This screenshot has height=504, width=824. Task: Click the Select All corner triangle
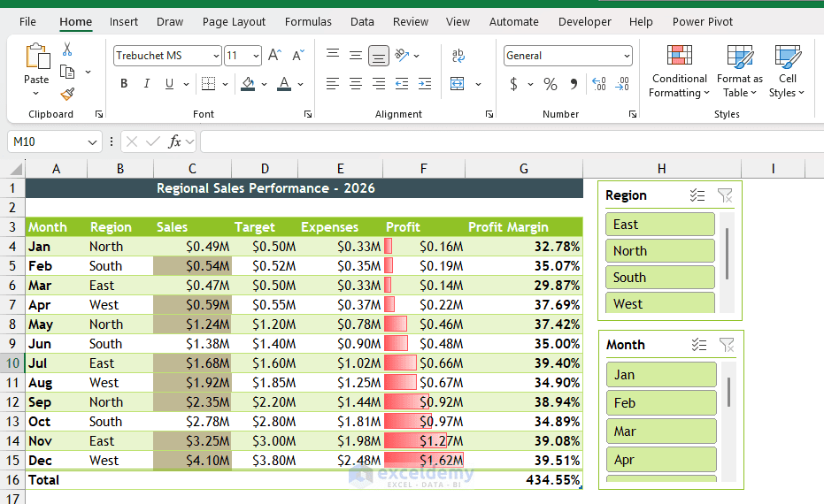(x=16, y=169)
